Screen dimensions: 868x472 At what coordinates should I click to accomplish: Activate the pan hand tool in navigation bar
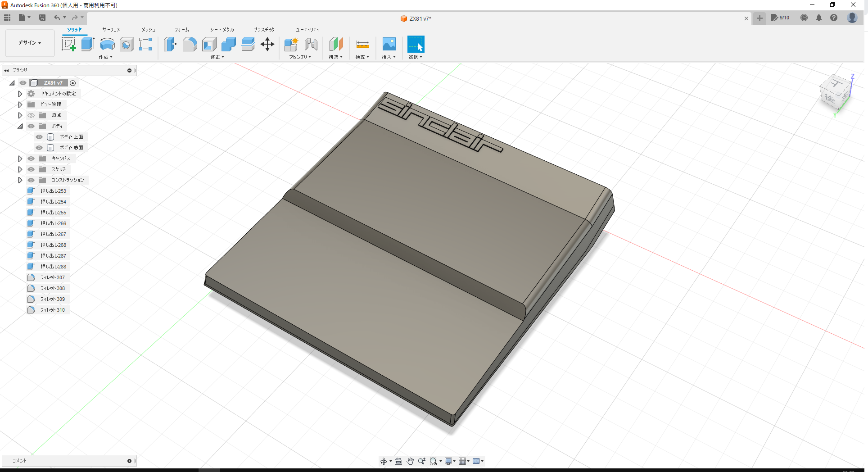click(410, 461)
